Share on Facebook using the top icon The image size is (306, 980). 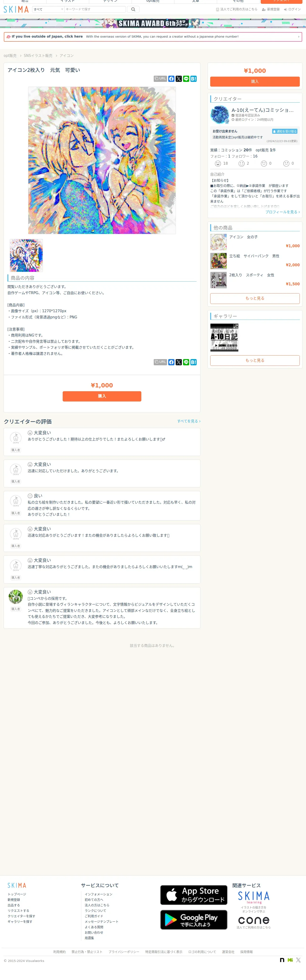[172, 79]
